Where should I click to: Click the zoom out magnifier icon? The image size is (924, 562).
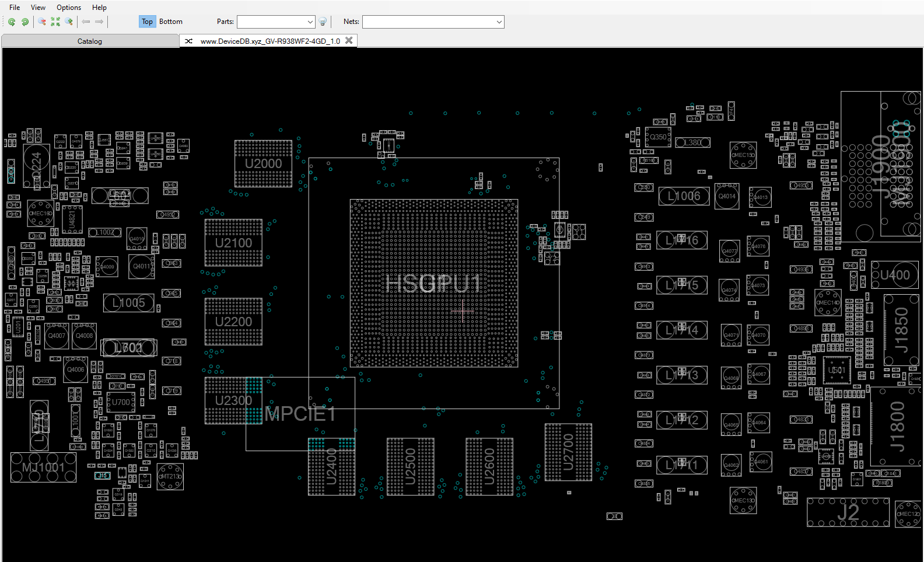point(42,22)
